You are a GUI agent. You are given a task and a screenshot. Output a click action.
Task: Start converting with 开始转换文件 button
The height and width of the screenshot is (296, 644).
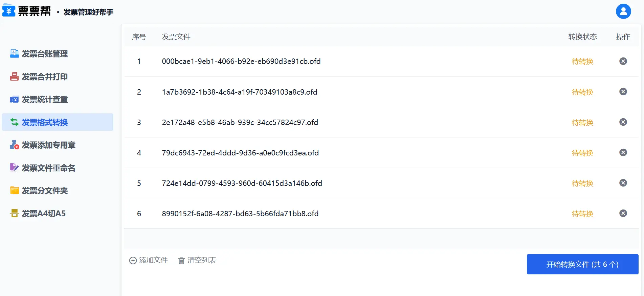[x=582, y=264]
